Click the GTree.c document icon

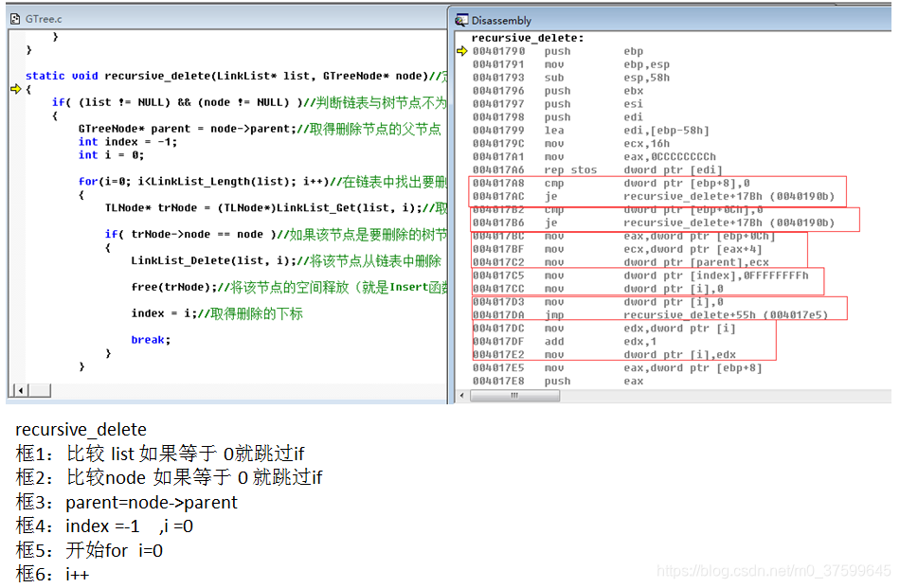pyautogui.click(x=15, y=19)
